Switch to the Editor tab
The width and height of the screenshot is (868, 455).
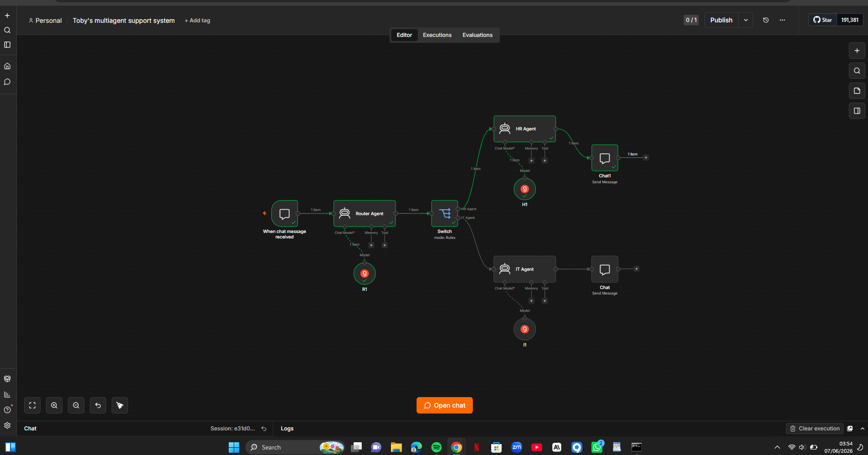(x=404, y=35)
